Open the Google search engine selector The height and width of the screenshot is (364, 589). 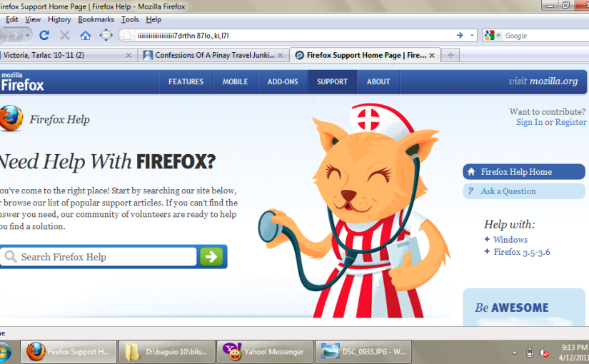tap(493, 36)
